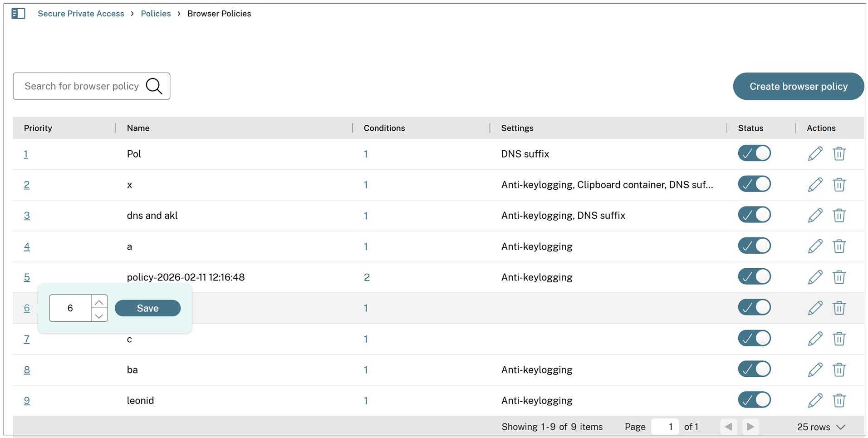Delete policy c with trash icon
Screen dimensions: 868x438
(839, 339)
